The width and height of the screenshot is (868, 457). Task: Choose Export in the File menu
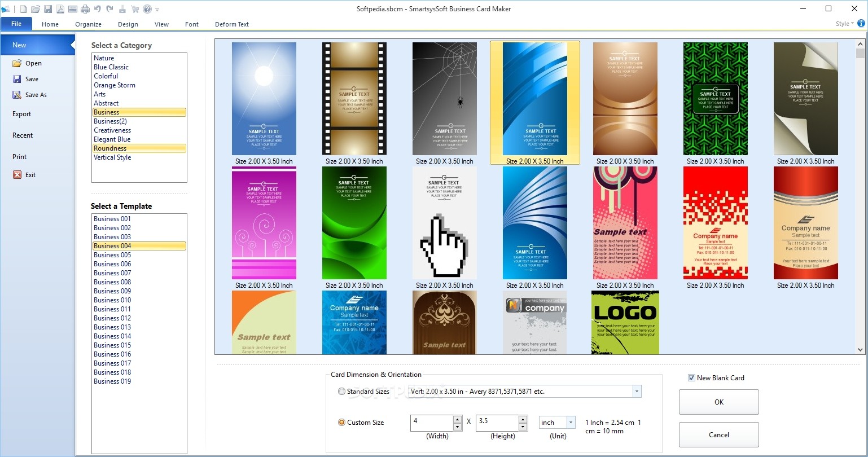tap(22, 114)
